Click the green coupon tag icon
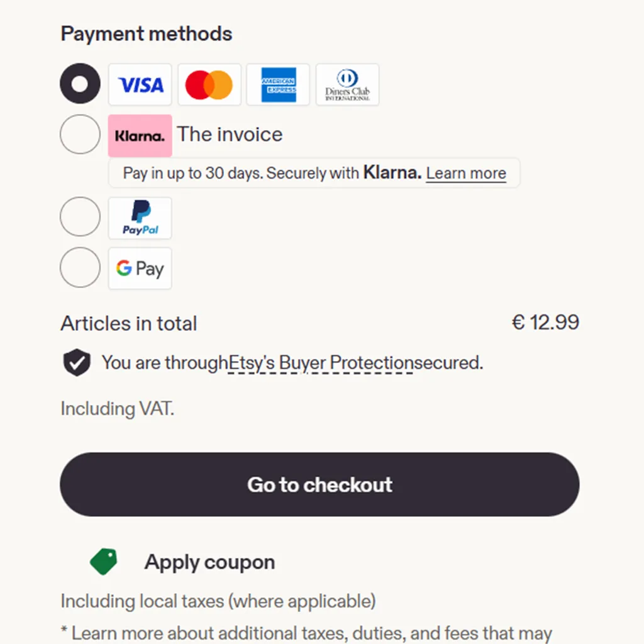The height and width of the screenshot is (644, 644). pos(104,562)
